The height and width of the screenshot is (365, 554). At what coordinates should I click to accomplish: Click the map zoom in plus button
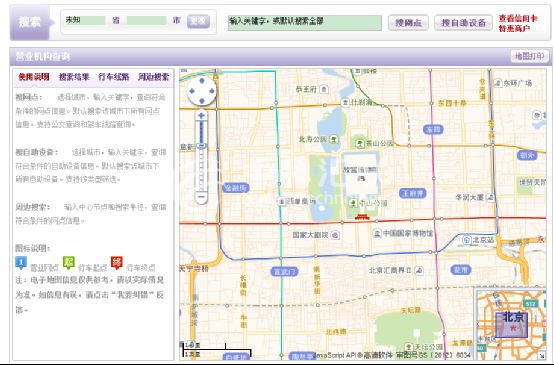point(201,116)
